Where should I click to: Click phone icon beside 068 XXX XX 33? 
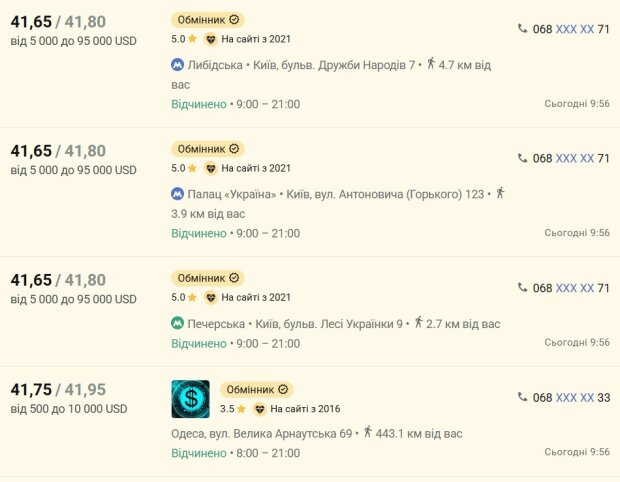click(x=523, y=397)
